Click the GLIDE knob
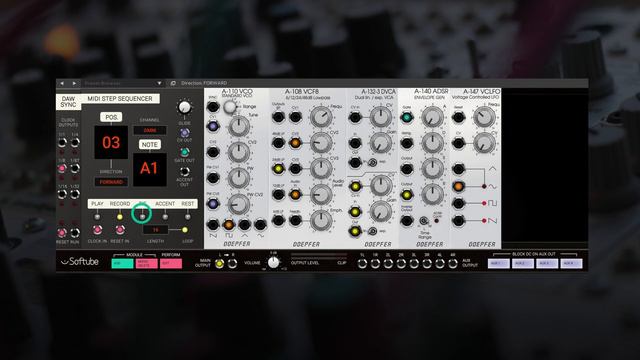The width and height of the screenshot is (640, 360). pos(184,107)
